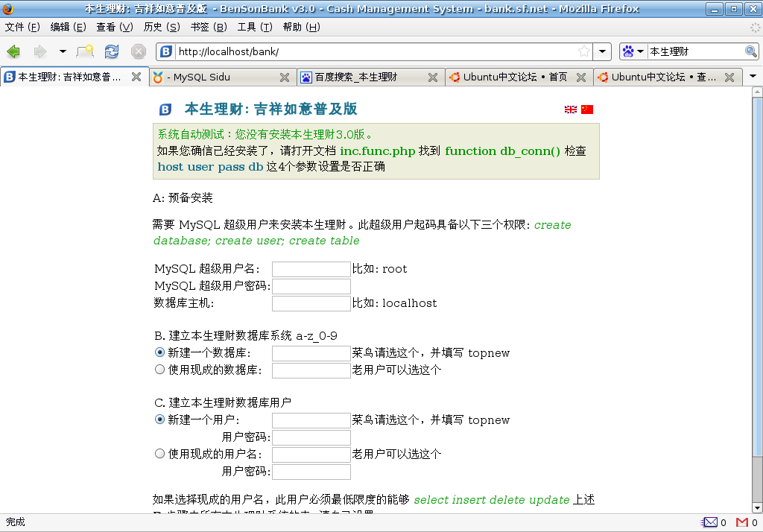Click the new tab toolbar icon
Image resolution: width=763 pixels, height=532 pixels.
coord(85,51)
